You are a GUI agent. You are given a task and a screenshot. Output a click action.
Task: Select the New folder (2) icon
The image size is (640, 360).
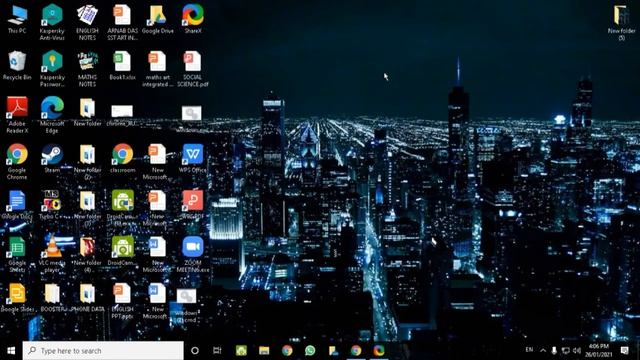pyautogui.click(x=87, y=161)
